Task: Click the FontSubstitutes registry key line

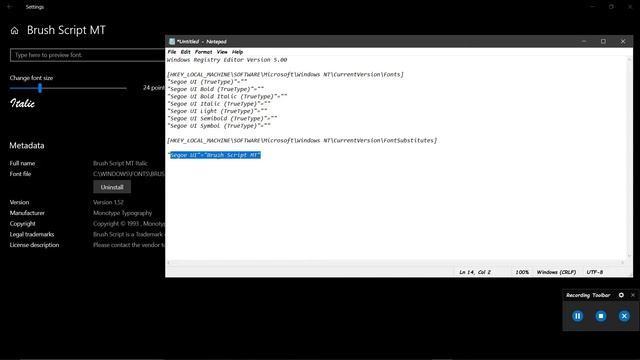Action: tap(302, 141)
